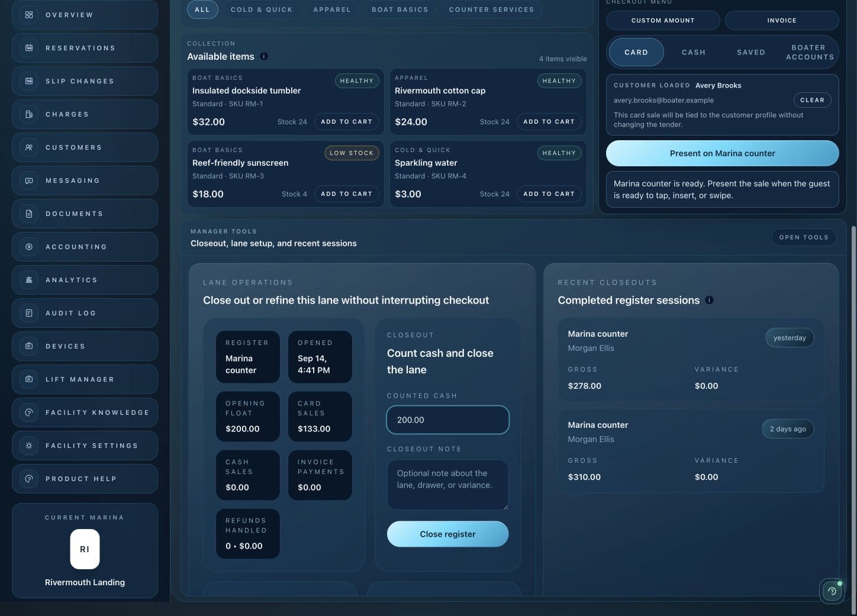Viewport: 857px width, 616px height.
Task: Add Rivermouth cotton cap to cart
Action: (x=549, y=121)
